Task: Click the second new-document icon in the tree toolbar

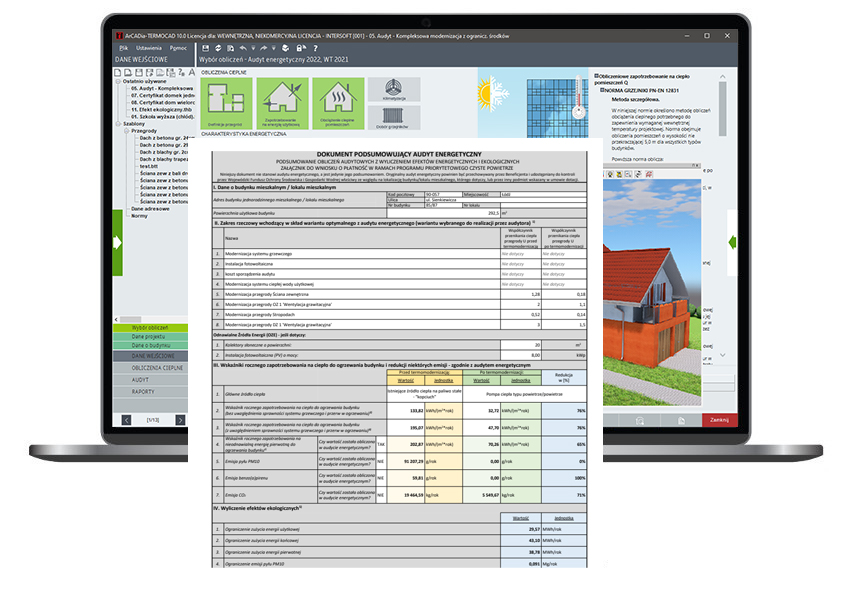Action: 127,72
